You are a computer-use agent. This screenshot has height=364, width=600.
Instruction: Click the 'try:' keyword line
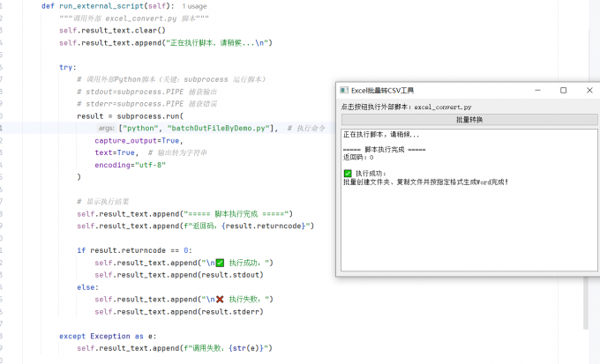point(68,67)
